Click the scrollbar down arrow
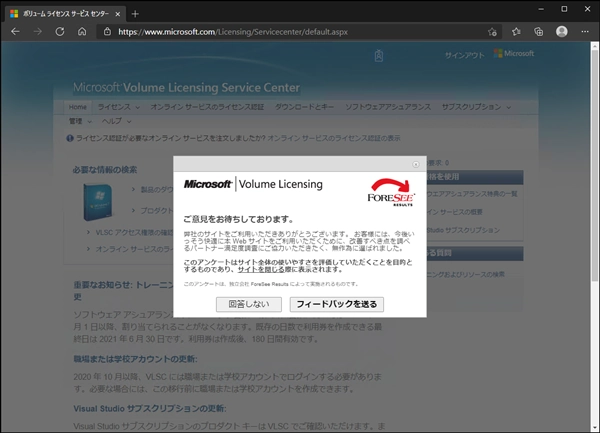Image resolution: width=600 pixels, height=433 pixels. 595,428
